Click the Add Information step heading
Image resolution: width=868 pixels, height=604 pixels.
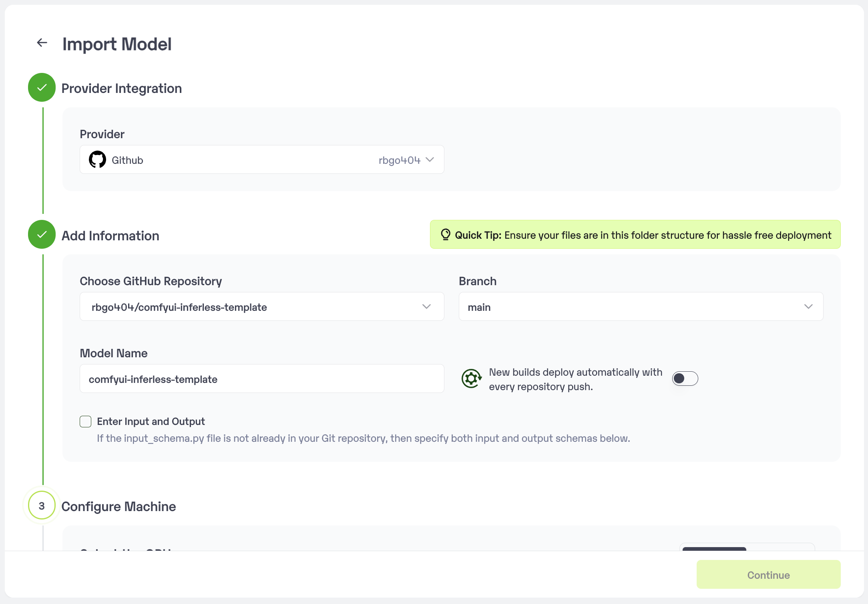click(x=110, y=236)
